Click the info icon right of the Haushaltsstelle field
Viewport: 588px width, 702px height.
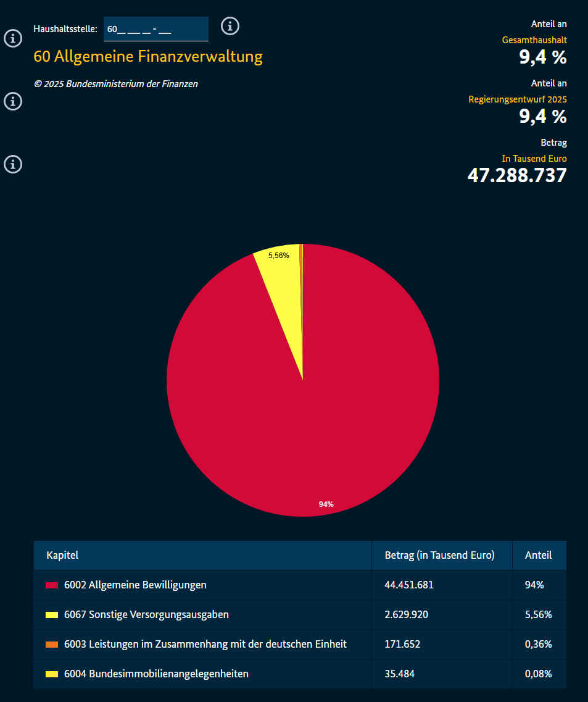[x=230, y=26]
